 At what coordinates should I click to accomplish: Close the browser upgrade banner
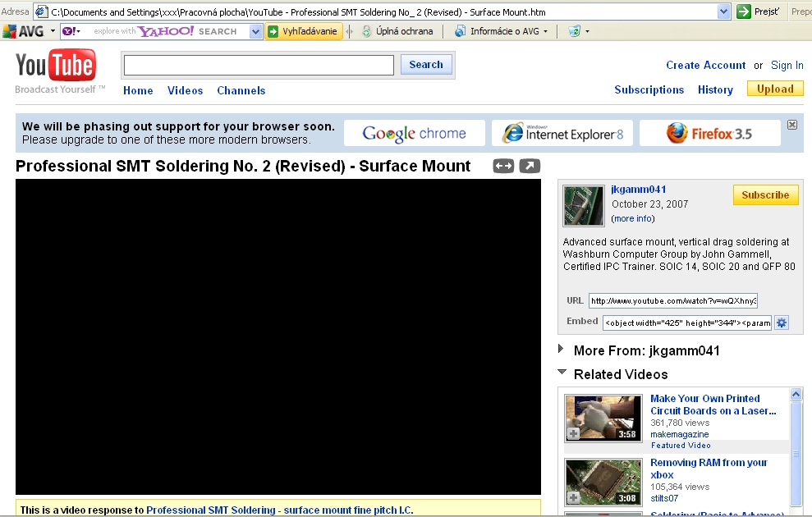(792, 125)
